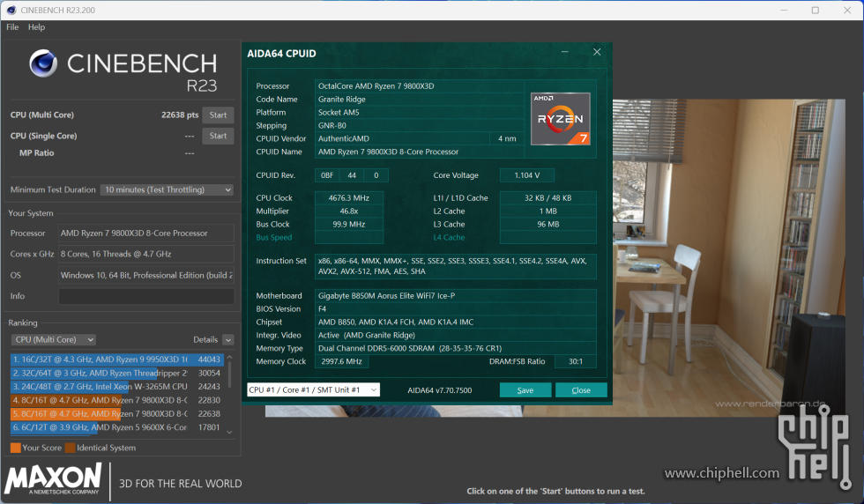Screen dimensions: 864x504
Task: Click the Your Score orange swatch
Action: [x=16, y=448]
